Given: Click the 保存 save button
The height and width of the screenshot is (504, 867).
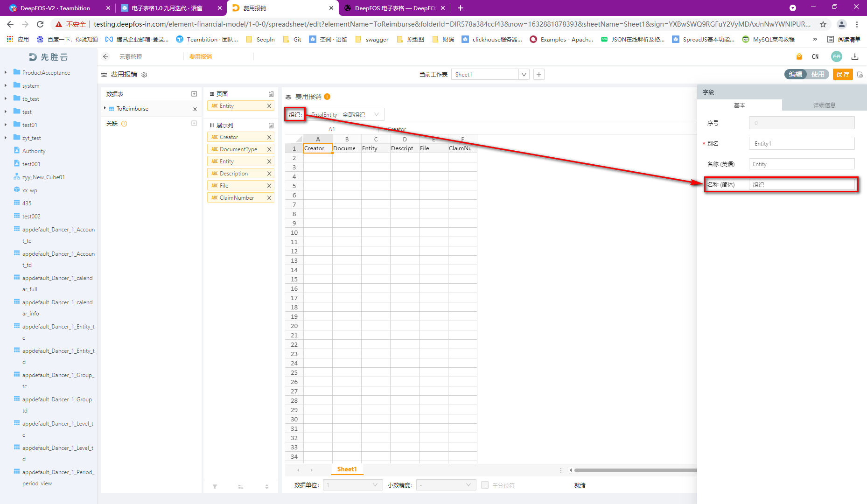Looking at the screenshot, I should click(843, 74).
